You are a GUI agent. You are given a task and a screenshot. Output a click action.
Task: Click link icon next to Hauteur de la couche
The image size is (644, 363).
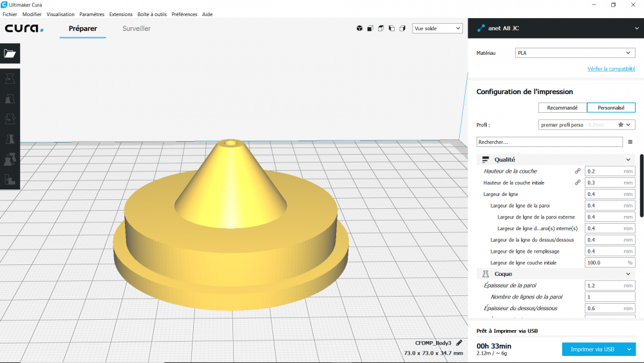pos(578,171)
